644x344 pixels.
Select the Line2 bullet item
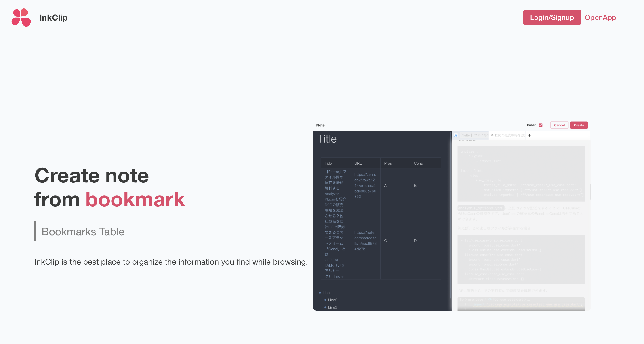[x=332, y=300]
